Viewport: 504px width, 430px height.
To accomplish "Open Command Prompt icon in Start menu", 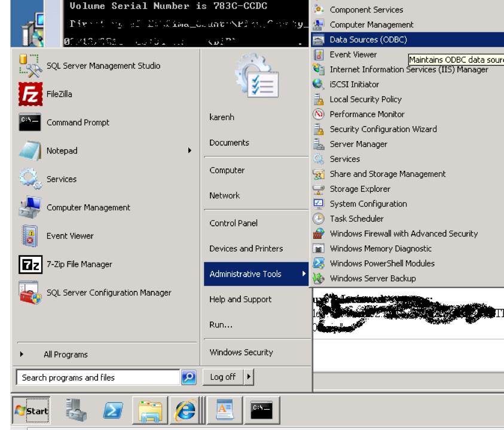I will pyautogui.click(x=30, y=122).
